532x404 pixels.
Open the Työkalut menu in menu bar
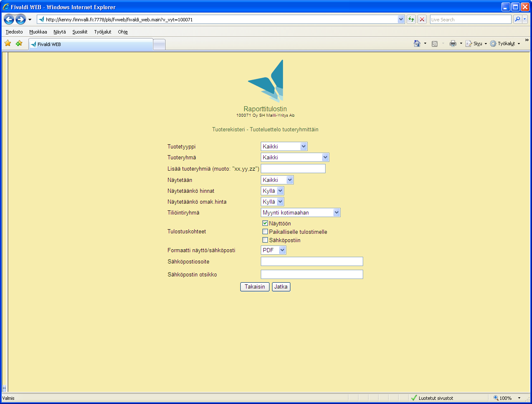coord(102,32)
